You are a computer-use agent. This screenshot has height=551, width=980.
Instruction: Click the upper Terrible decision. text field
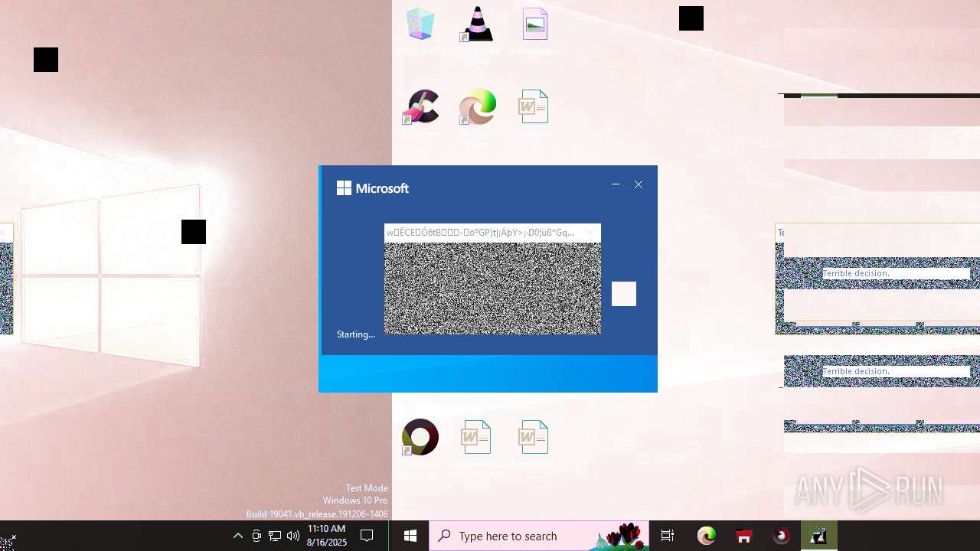(896, 273)
